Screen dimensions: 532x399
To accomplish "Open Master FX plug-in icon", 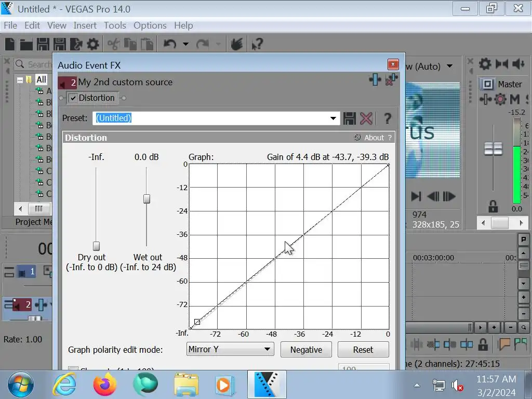I will 486,99.
